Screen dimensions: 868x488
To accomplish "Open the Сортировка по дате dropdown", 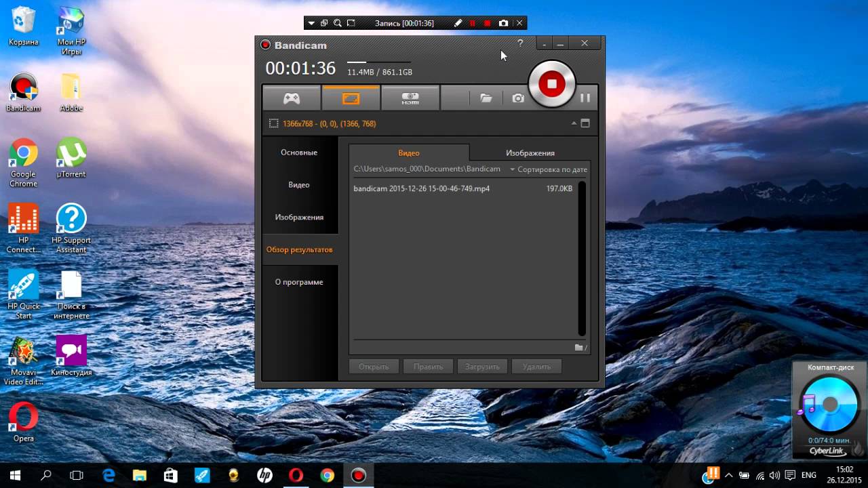I will pyautogui.click(x=549, y=169).
